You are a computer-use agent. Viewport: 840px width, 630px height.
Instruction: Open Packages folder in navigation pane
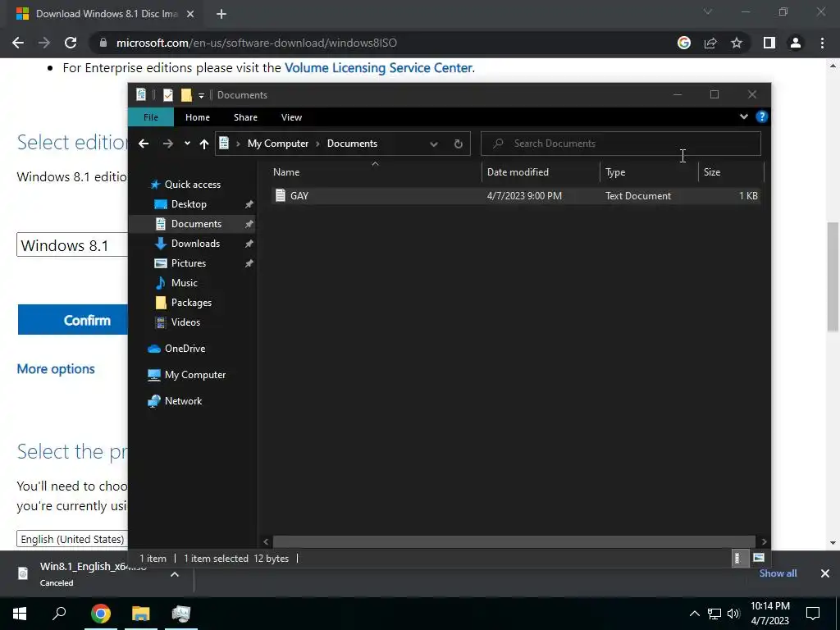pos(190,303)
